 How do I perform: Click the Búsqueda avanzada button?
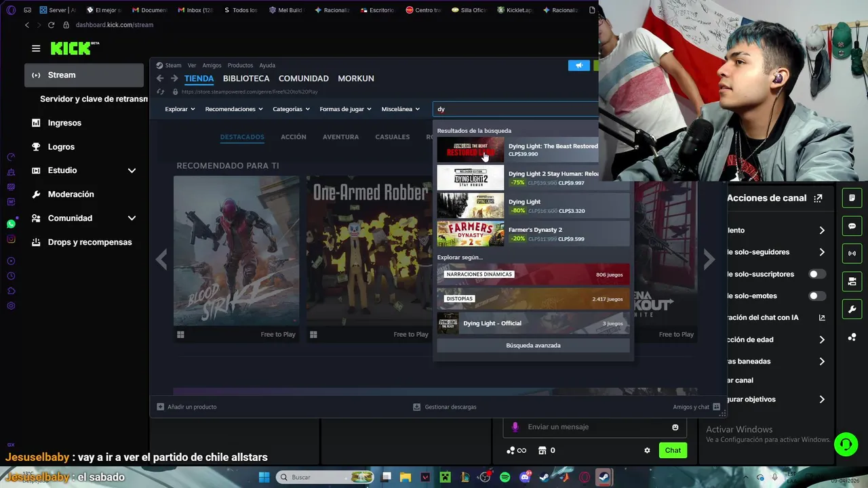pos(533,346)
